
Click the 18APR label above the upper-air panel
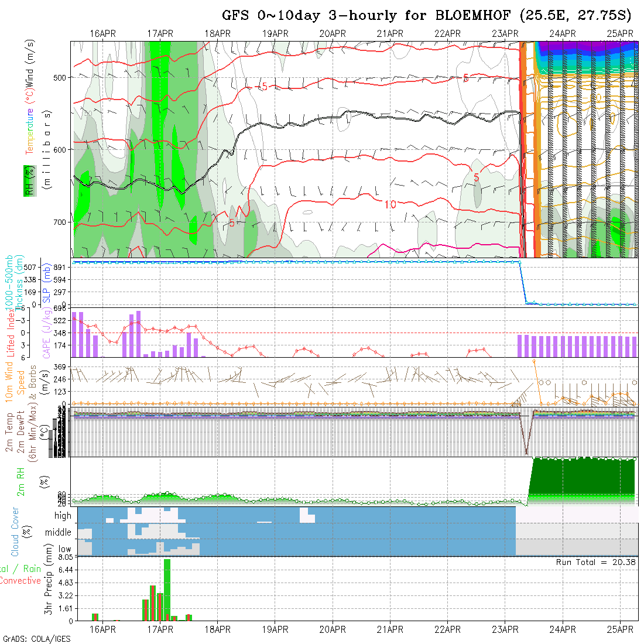tap(218, 34)
